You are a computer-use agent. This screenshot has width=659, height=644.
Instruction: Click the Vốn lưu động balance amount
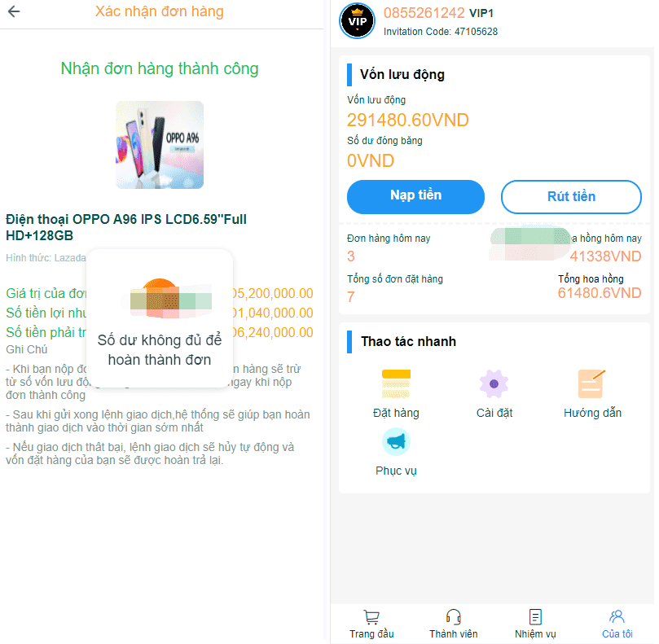[407, 120]
